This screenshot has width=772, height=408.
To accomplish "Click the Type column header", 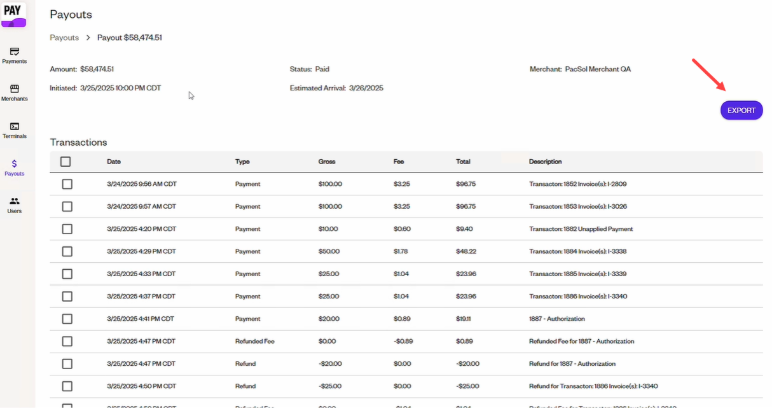I will tap(242, 161).
